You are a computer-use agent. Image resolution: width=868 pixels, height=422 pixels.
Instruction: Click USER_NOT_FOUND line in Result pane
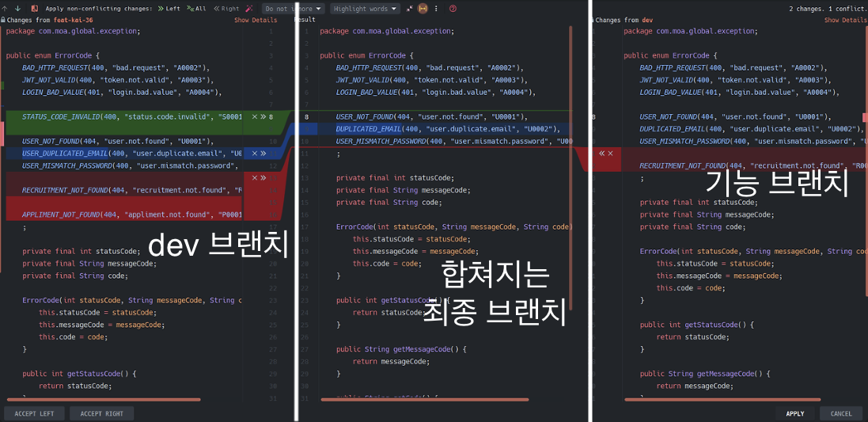[x=432, y=117]
